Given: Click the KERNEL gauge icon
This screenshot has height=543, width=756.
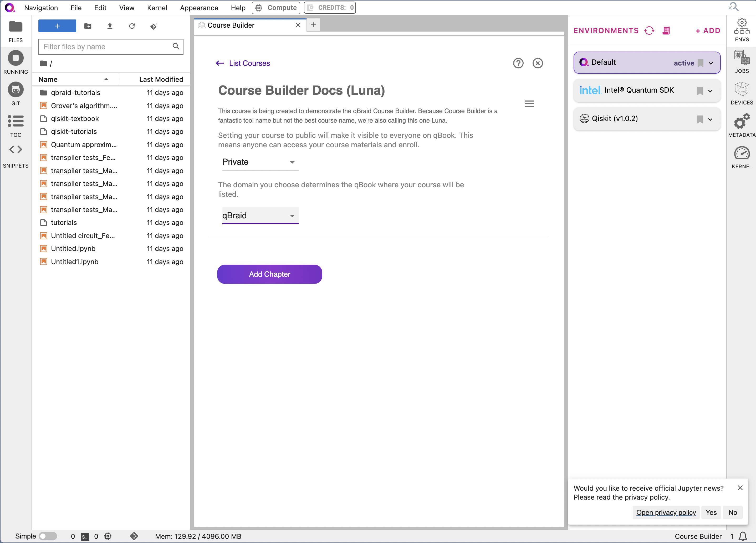Looking at the screenshot, I should tap(742, 157).
